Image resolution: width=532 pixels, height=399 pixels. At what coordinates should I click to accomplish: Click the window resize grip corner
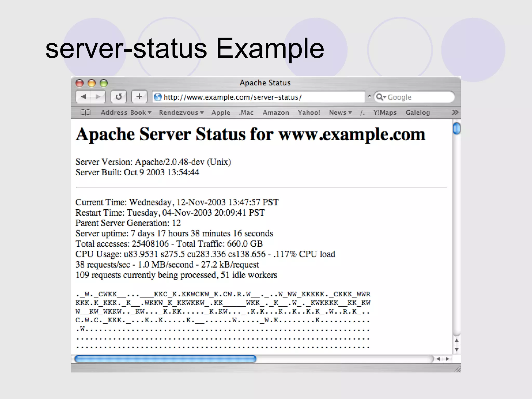(458, 369)
